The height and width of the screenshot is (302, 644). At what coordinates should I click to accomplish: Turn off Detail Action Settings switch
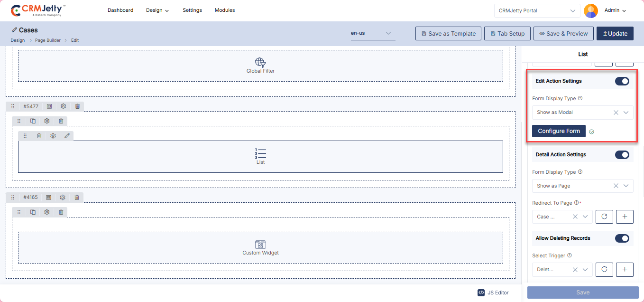[x=622, y=155]
